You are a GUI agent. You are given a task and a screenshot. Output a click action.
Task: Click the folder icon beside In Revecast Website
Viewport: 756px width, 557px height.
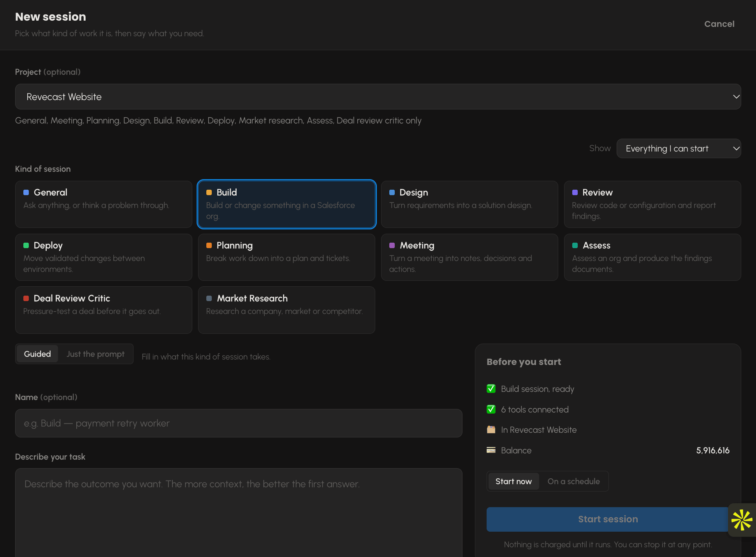(x=491, y=430)
